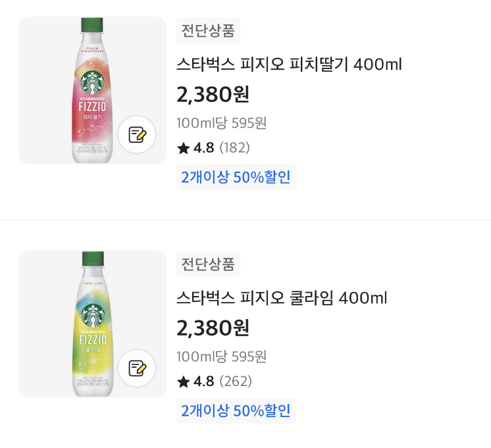Open the (182) review count
This screenshot has height=448, width=491.
point(234,148)
